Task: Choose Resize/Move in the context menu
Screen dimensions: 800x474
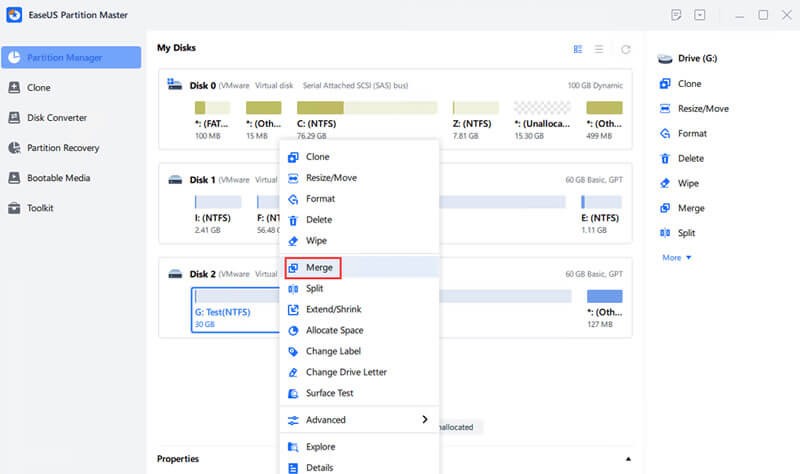Action: (359, 178)
